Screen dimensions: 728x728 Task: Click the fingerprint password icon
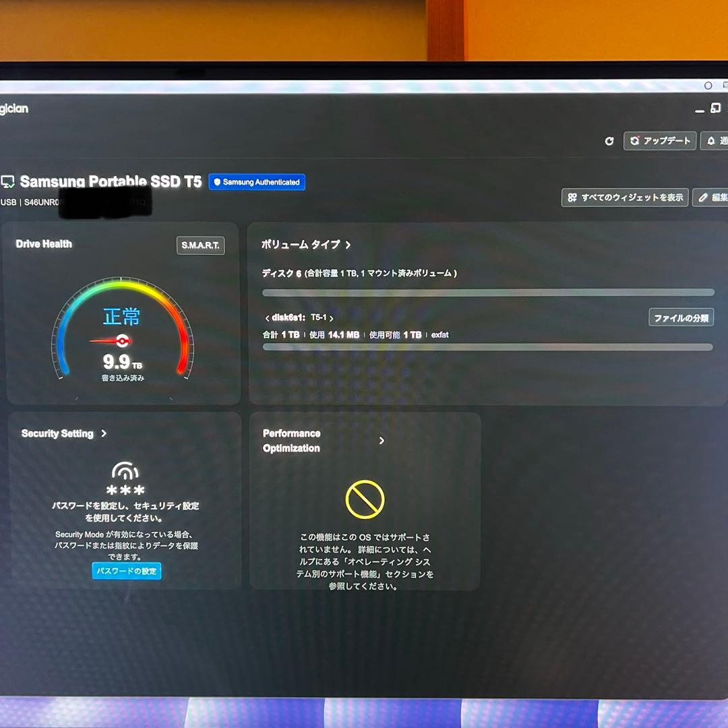[125, 471]
